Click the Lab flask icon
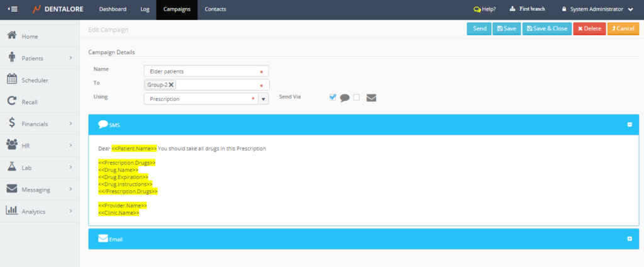This screenshot has height=267, width=644. (x=11, y=167)
